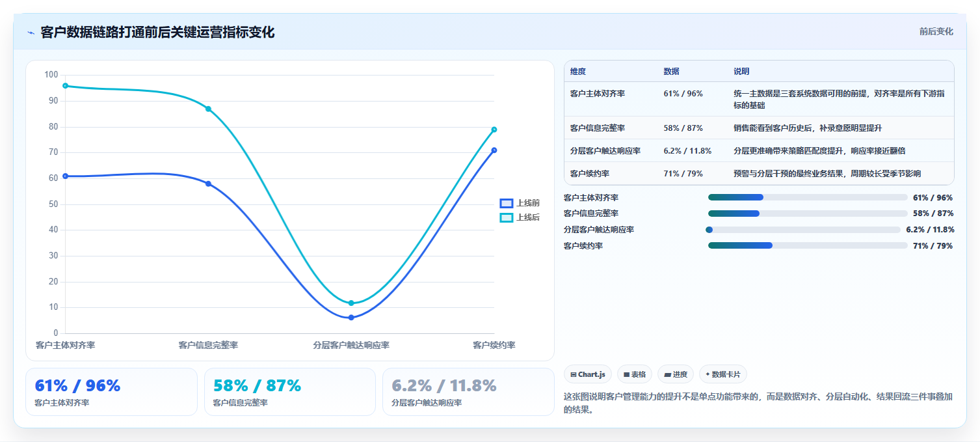Select the 表格 tag
980x442 pixels.
634,374
